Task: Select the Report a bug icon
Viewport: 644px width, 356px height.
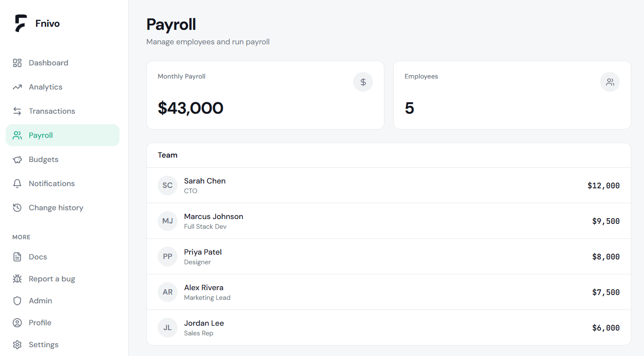Action: (x=17, y=279)
